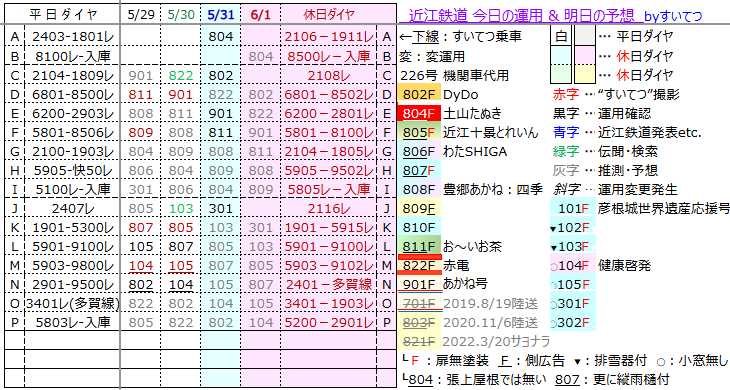Select the 平日ダイヤ column header
730x390 pixels.
[x=63, y=14]
